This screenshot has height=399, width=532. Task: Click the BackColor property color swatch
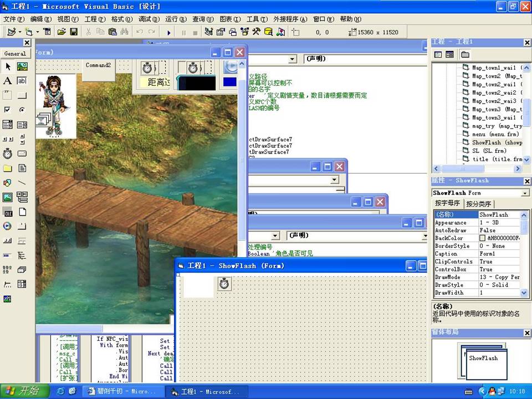pos(483,238)
